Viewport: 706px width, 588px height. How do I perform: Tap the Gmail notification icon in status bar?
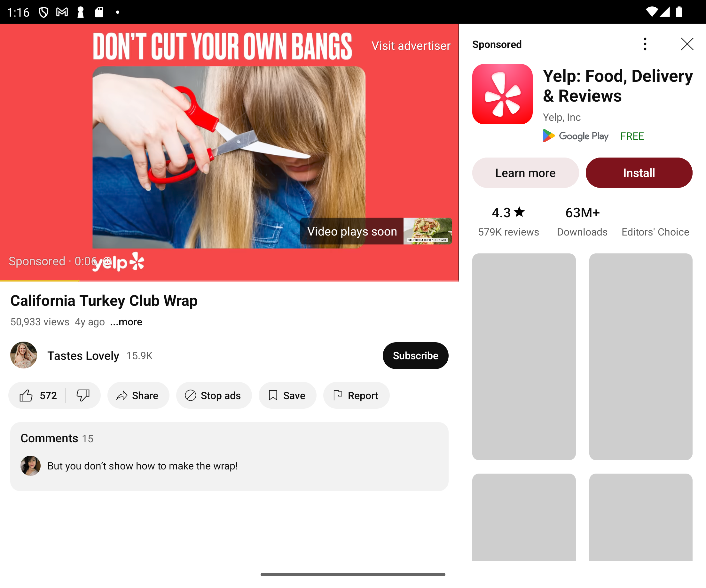coord(62,12)
